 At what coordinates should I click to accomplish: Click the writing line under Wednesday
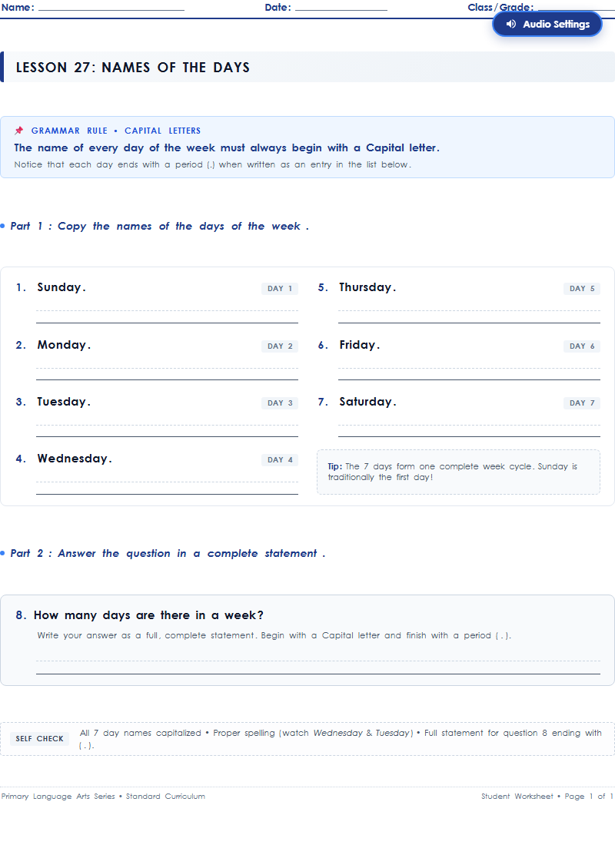[x=167, y=488]
